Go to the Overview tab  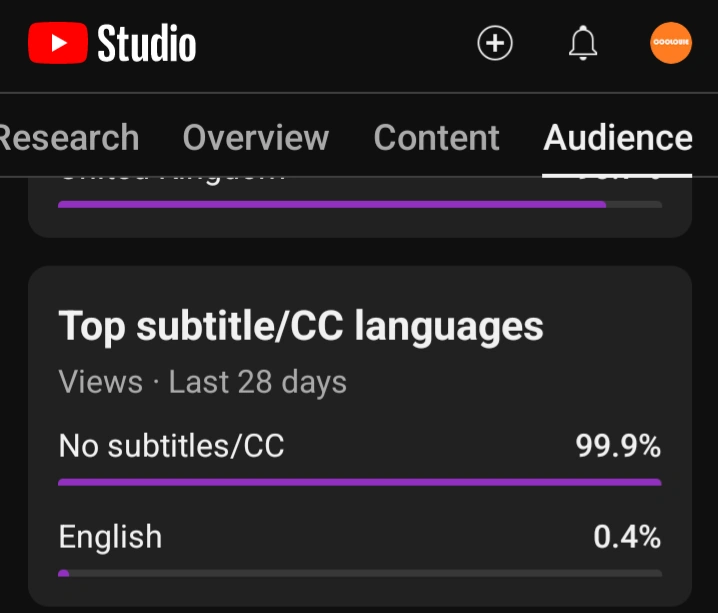(255, 137)
